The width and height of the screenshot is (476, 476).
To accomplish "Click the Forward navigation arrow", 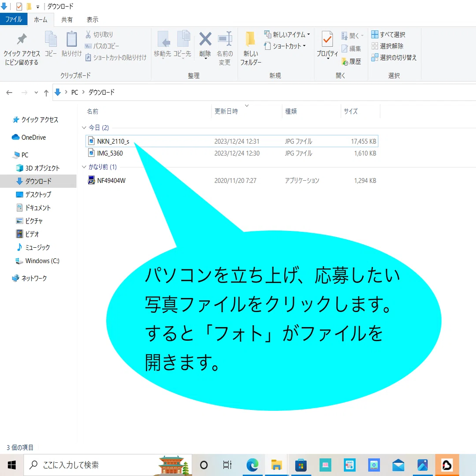I will [25, 93].
